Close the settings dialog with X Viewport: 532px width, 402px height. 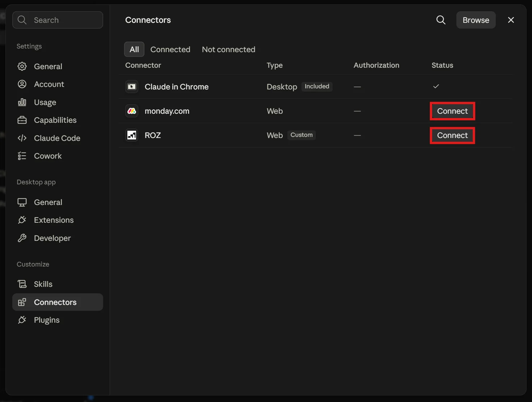pyautogui.click(x=511, y=20)
